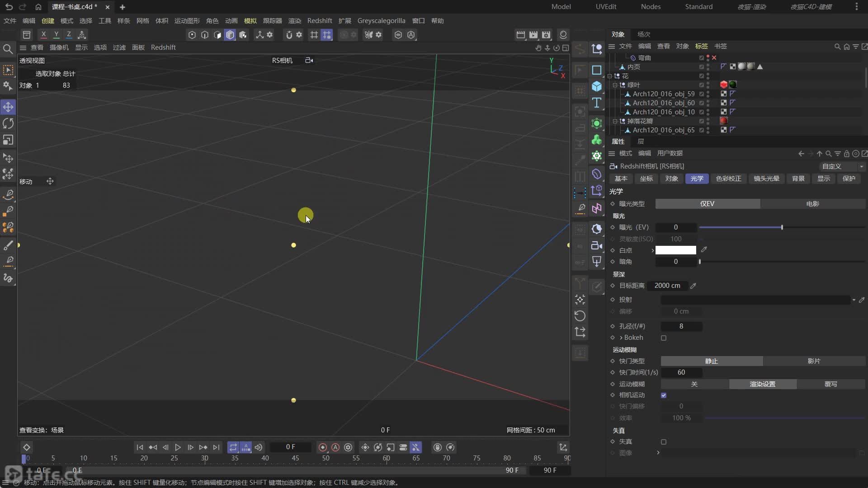
Task: Click the Cube primitive icon
Action: tap(597, 86)
